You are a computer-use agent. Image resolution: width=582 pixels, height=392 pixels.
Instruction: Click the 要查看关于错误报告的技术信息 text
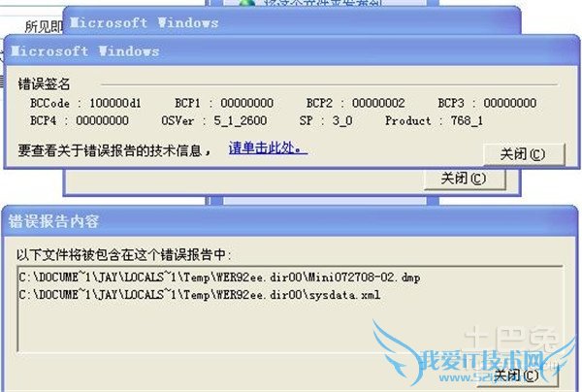pyautogui.click(x=114, y=150)
